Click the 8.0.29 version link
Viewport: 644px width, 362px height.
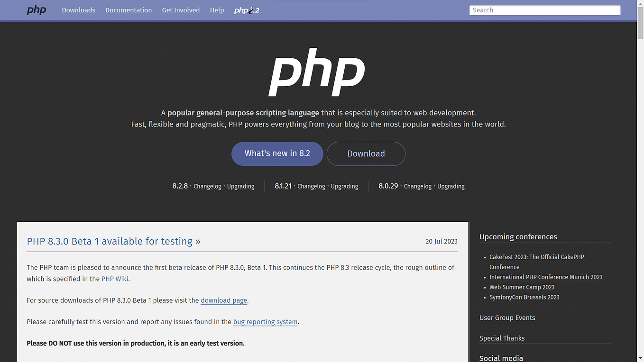click(x=388, y=186)
